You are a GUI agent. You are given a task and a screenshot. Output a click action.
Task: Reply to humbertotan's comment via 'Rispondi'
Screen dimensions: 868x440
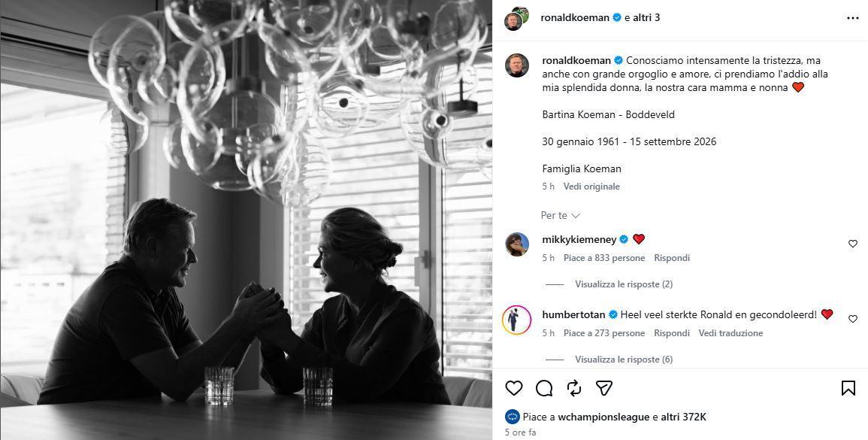672,333
